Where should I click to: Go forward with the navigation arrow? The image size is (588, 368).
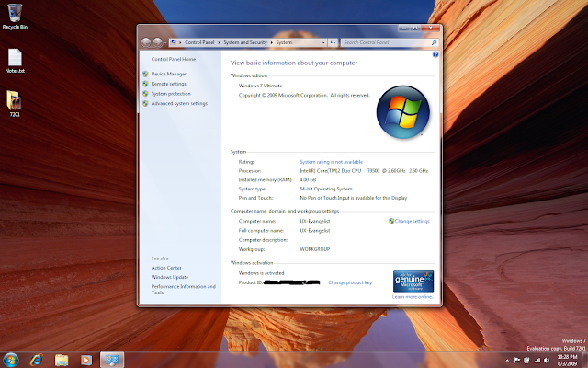click(x=157, y=43)
